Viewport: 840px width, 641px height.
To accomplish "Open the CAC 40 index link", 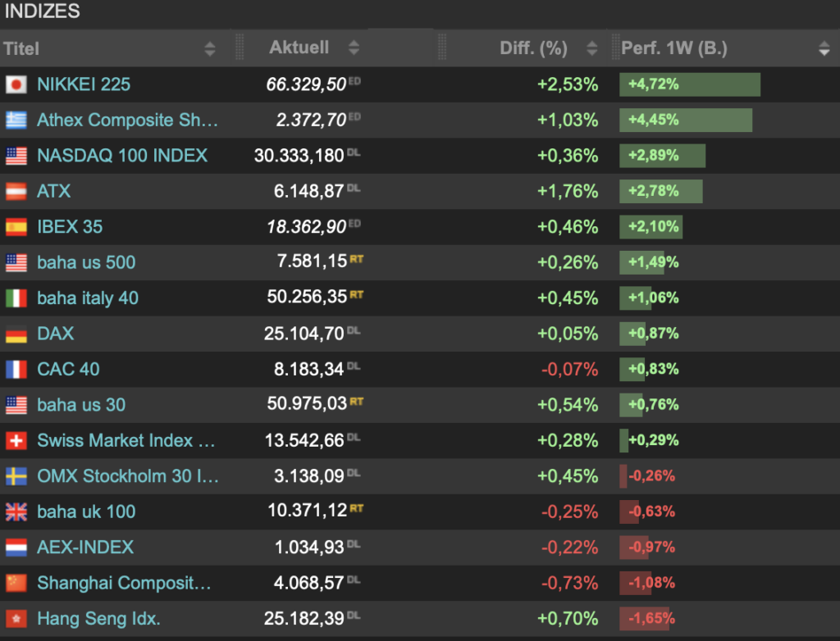I will (68, 369).
